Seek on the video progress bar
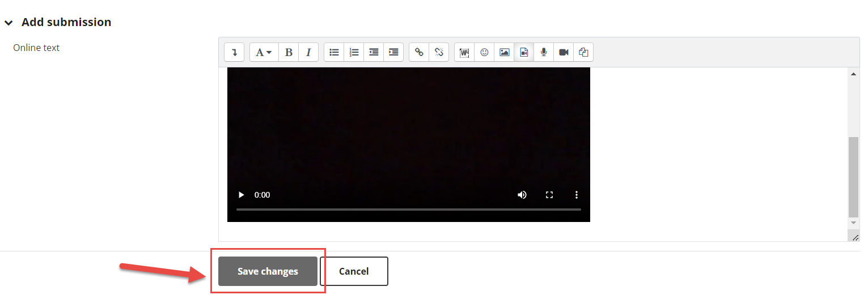 (x=409, y=210)
